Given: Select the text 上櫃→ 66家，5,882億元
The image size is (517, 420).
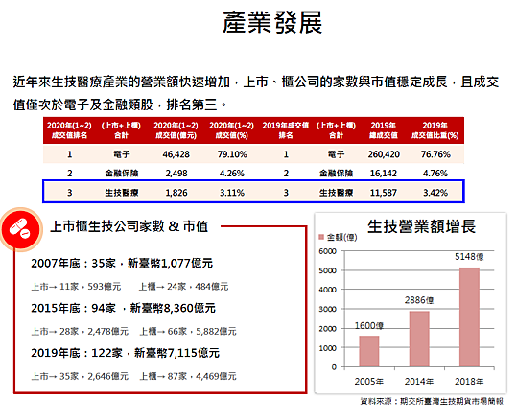Looking at the screenshot, I should click(188, 332).
